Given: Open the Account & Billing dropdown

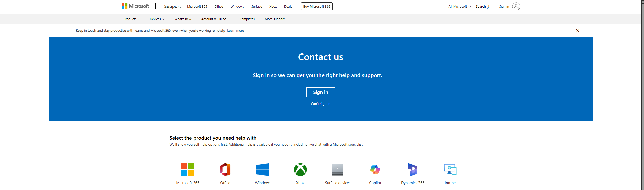Looking at the screenshot, I should pos(215,19).
